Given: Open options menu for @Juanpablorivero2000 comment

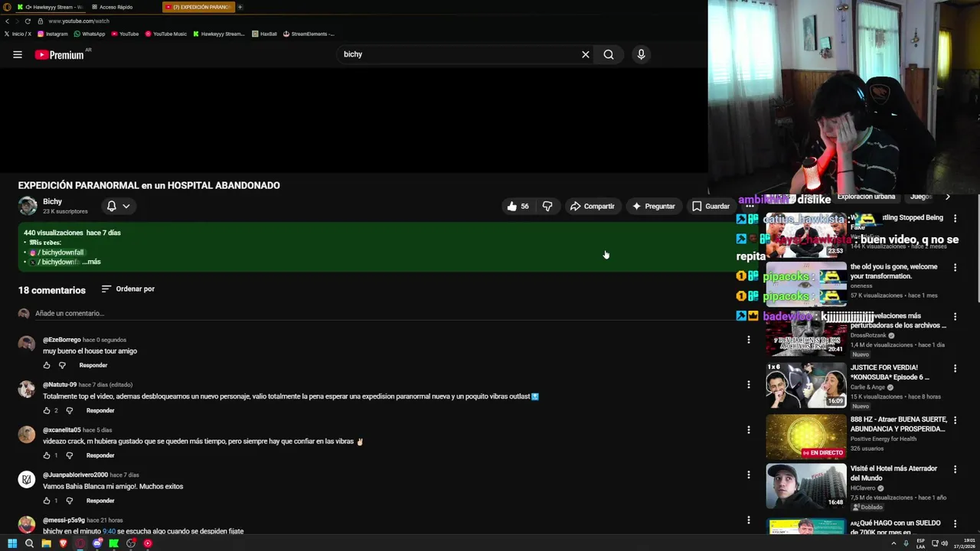Looking at the screenshot, I should [749, 474].
